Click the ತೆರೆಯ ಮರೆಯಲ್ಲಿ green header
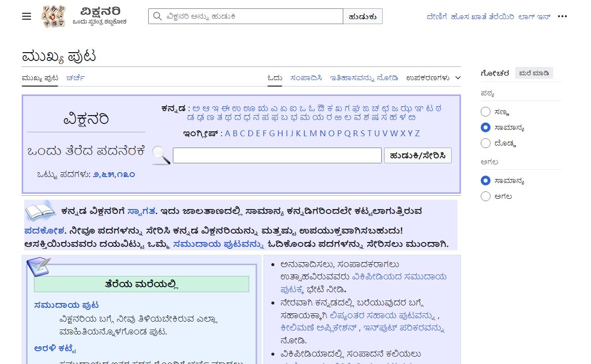This screenshot has width=591, height=364. point(141,284)
